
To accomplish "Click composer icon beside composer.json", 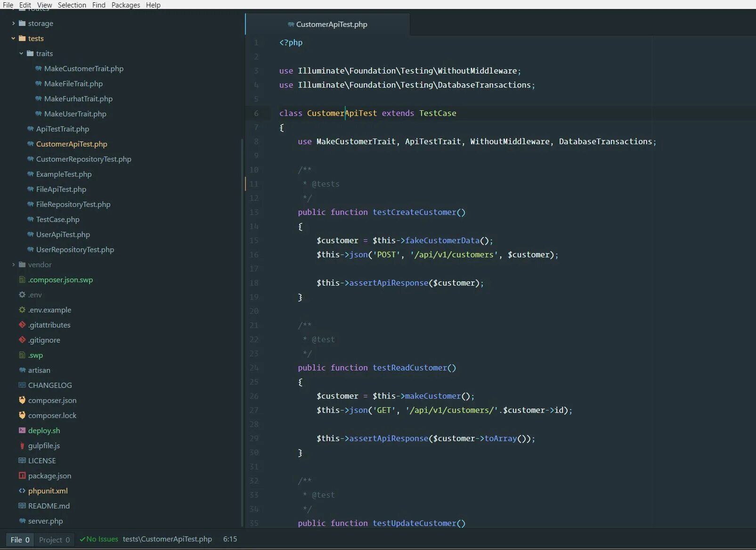I will click(x=22, y=400).
